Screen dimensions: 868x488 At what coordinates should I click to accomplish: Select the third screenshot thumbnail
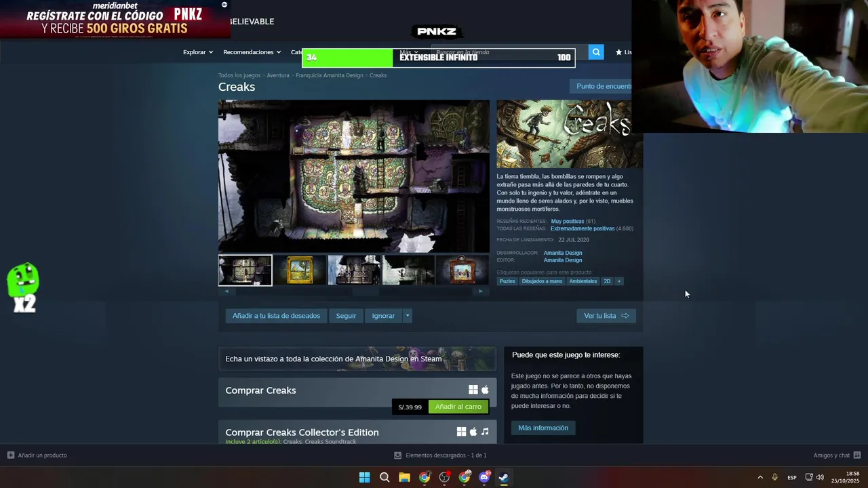tap(354, 270)
